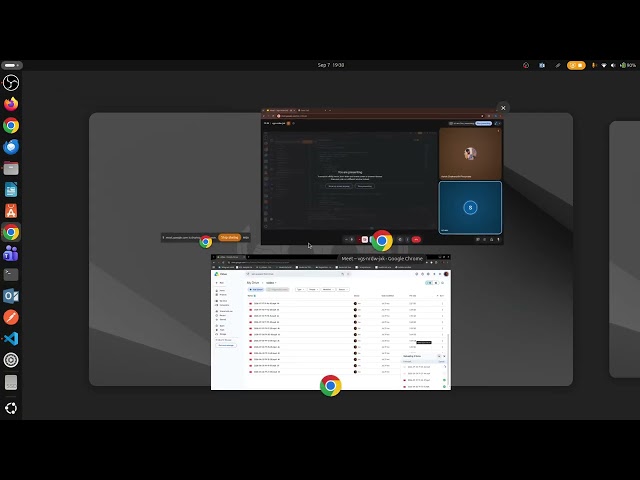Open Outlook from the dock
Image resolution: width=640 pixels, height=480 pixels.
click(11, 296)
